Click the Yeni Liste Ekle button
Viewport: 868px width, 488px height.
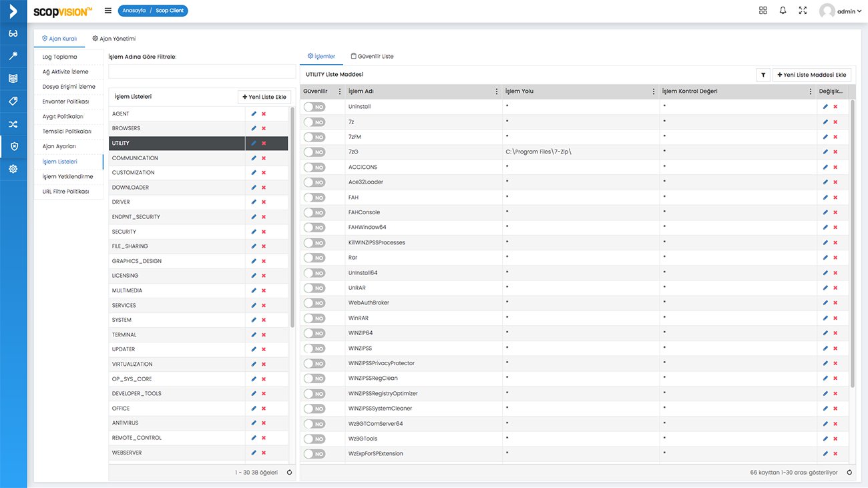pyautogui.click(x=264, y=97)
